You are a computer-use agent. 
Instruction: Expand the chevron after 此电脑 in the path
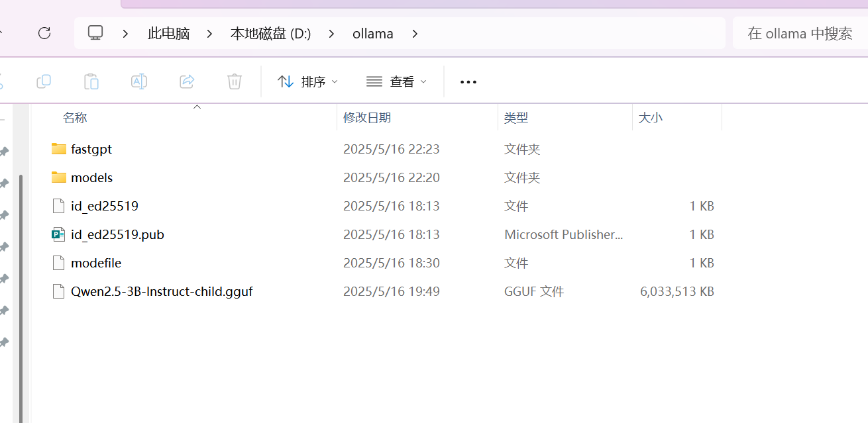(209, 34)
